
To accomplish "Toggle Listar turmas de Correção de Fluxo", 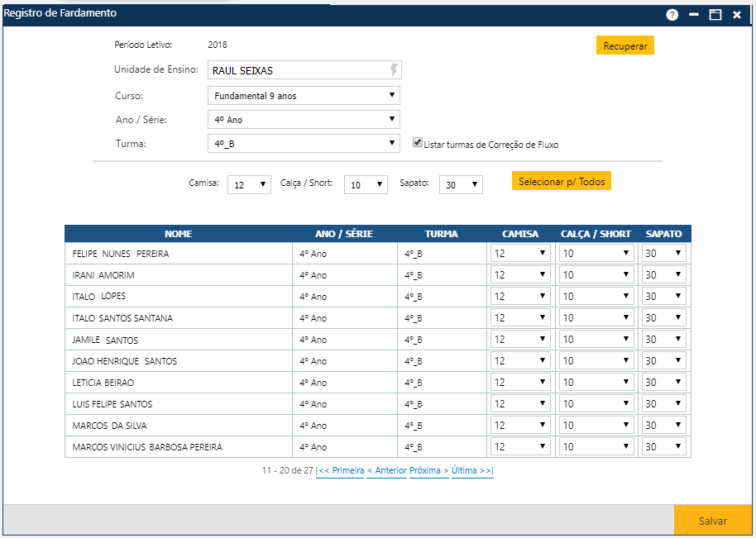I will [x=419, y=142].
